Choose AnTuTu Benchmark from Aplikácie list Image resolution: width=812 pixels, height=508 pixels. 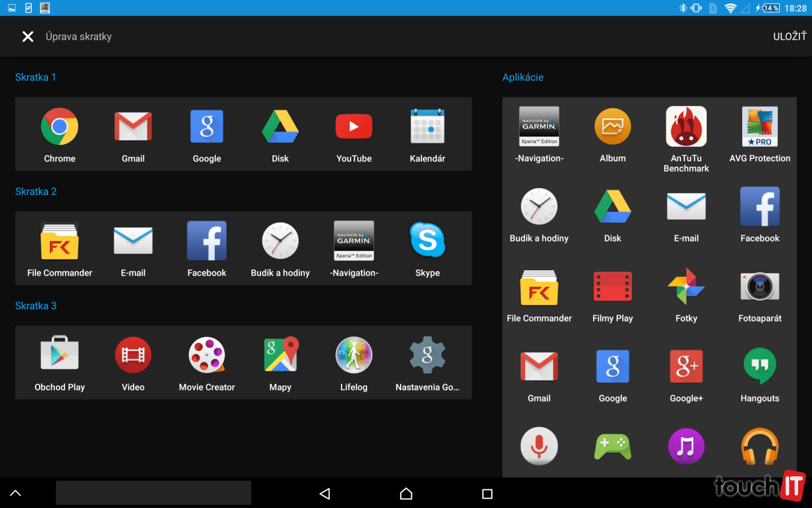pyautogui.click(x=686, y=127)
